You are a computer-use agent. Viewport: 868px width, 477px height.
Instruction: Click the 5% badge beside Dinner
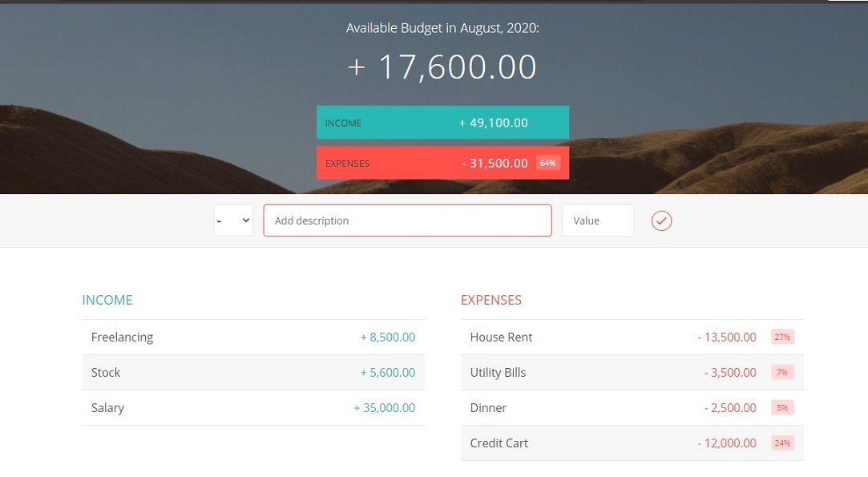pyautogui.click(x=782, y=408)
